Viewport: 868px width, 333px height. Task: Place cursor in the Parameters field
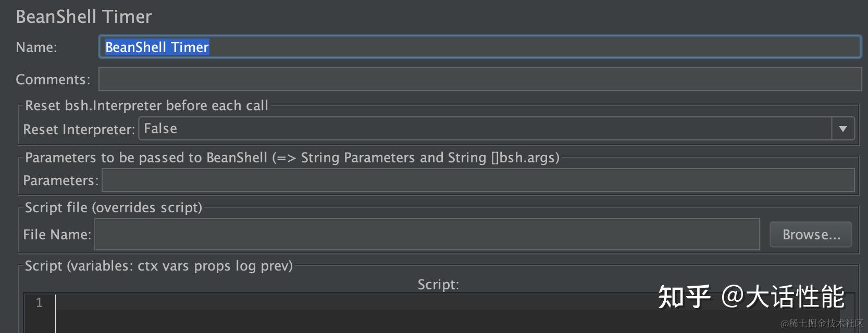(x=478, y=181)
